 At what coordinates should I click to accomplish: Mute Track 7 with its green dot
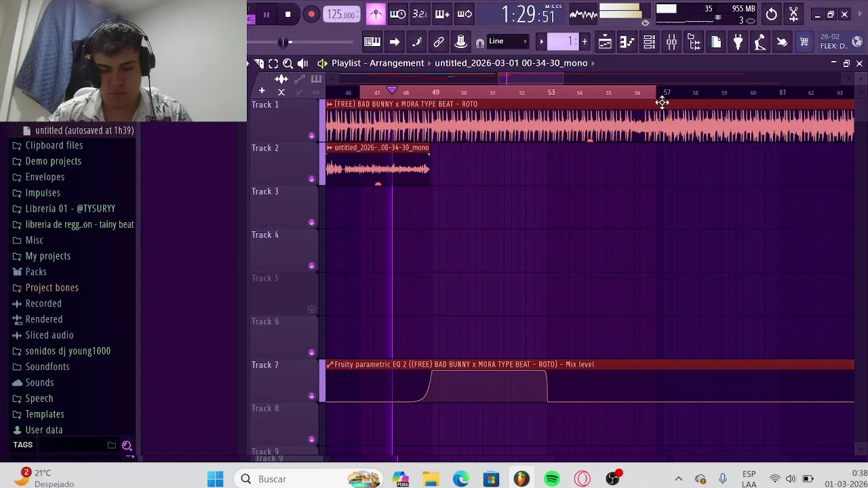pos(312,396)
